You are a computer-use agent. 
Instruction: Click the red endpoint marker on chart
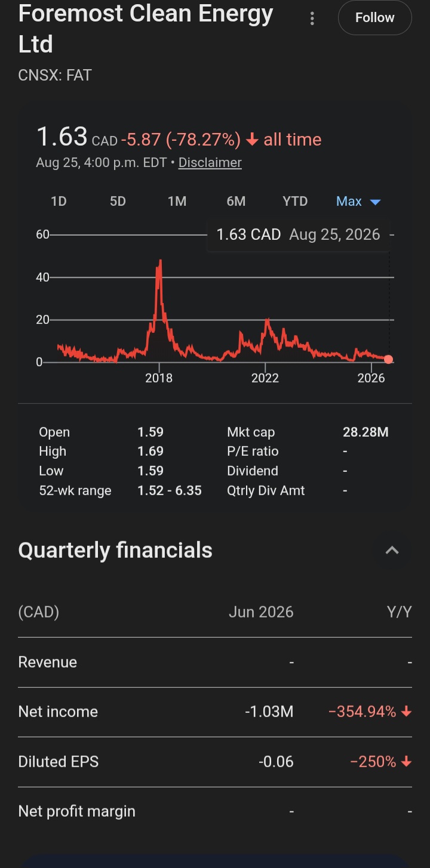pos(389,359)
